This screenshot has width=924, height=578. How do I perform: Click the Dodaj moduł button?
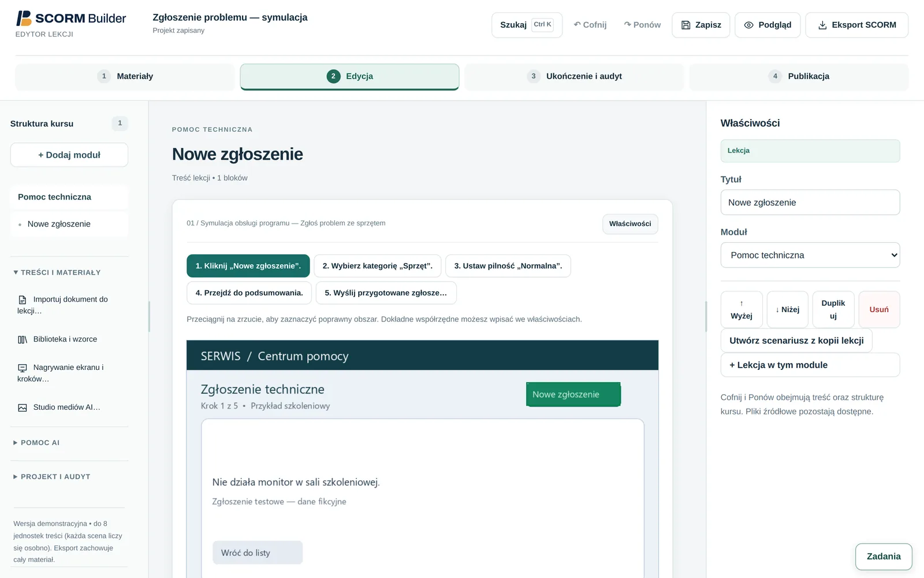(x=69, y=155)
